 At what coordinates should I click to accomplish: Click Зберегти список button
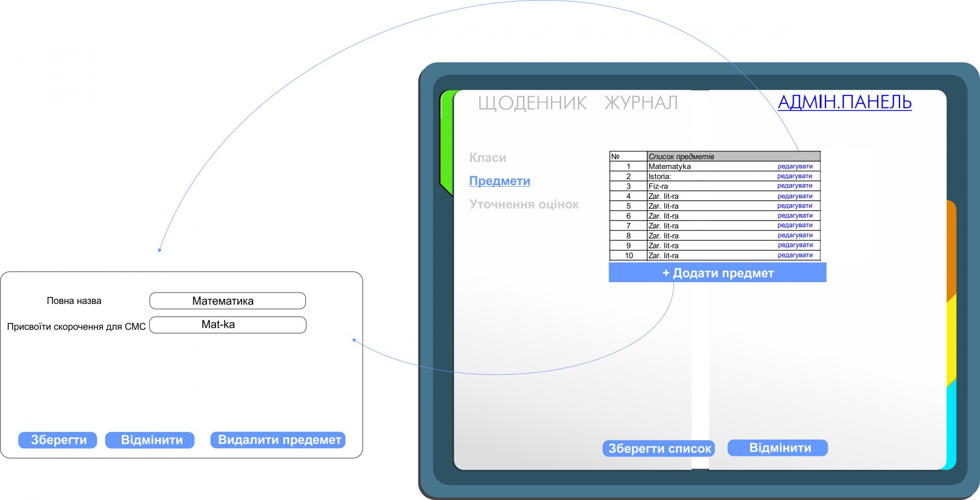[x=659, y=448]
